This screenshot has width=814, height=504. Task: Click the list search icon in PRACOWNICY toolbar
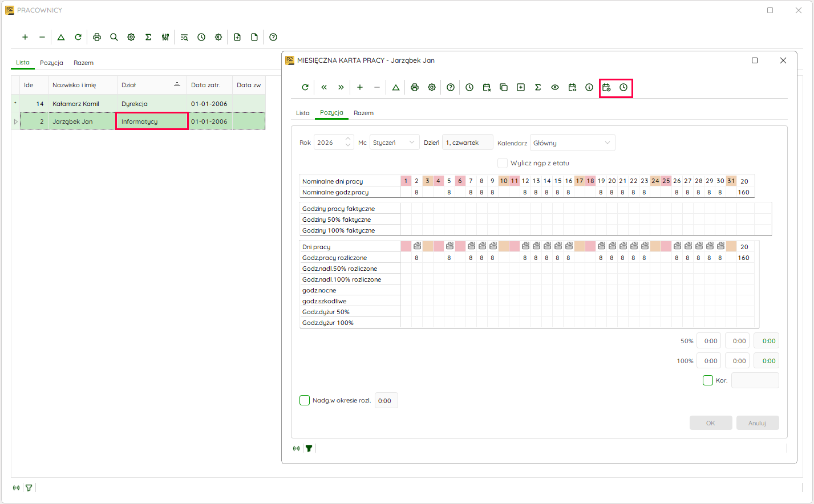(184, 37)
